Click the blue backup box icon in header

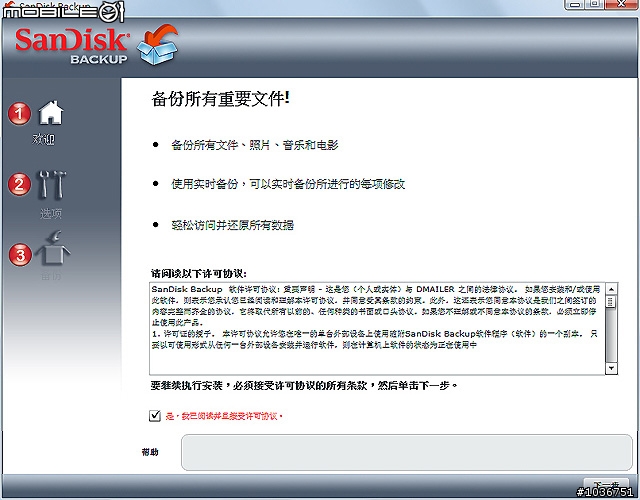[158, 45]
